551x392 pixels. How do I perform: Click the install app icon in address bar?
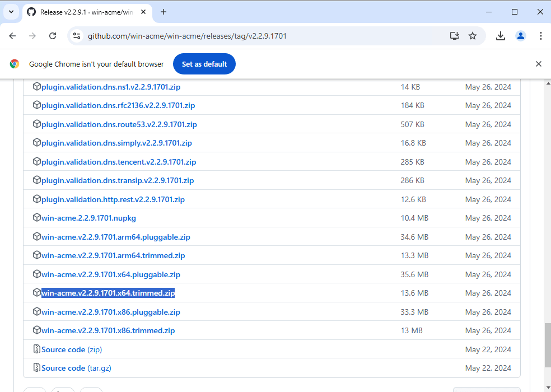click(455, 36)
